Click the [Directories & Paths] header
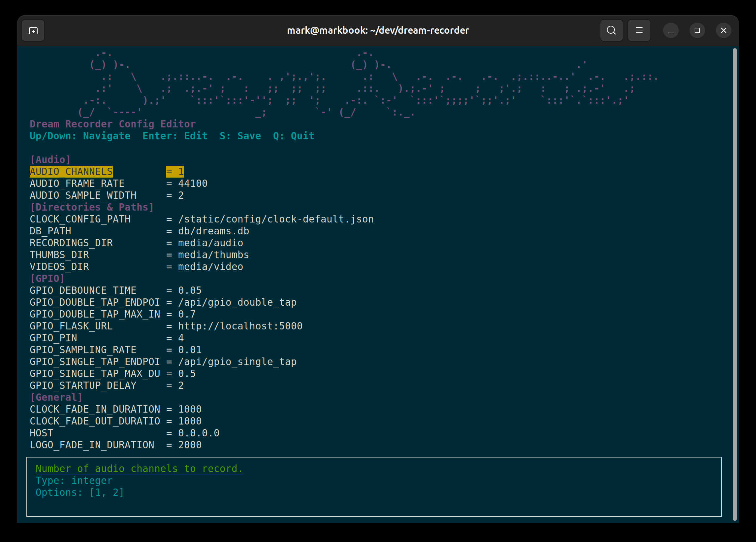 [91, 207]
